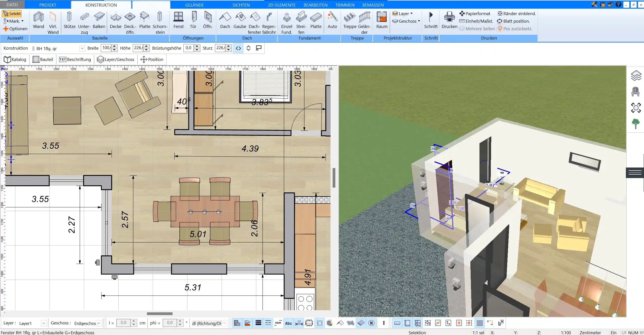
Task: Select the Raum room tool
Action: [x=382, y=20]
